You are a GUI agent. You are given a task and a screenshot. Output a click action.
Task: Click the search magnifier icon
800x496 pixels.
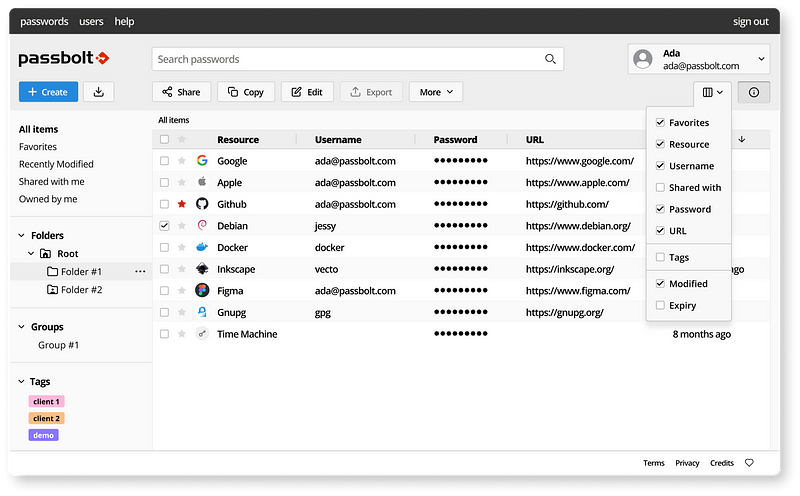tap(550, 59)
